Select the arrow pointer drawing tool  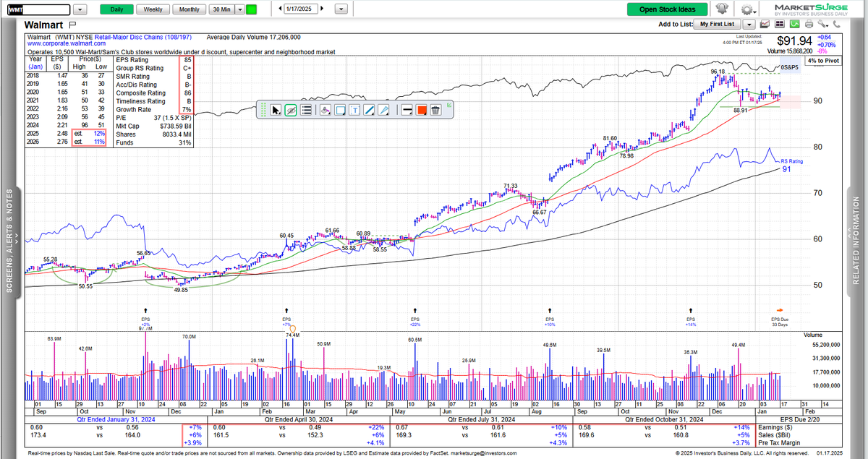click(276, 111)
